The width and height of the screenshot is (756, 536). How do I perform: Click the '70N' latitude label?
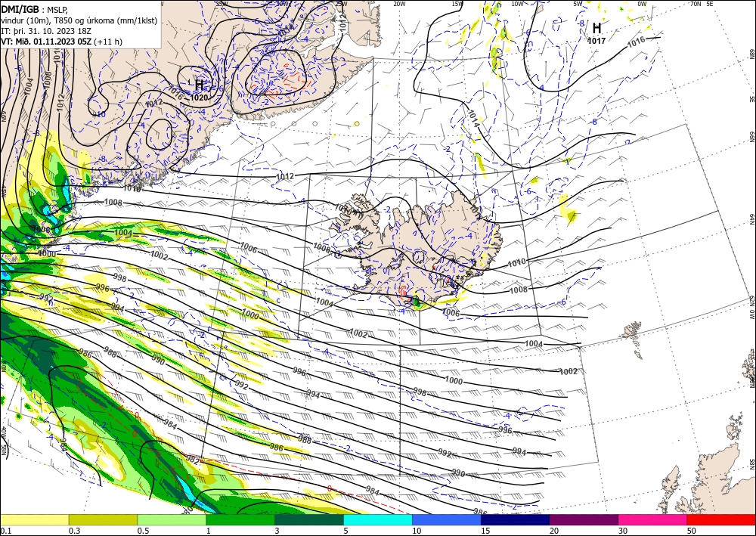(696, 4)
